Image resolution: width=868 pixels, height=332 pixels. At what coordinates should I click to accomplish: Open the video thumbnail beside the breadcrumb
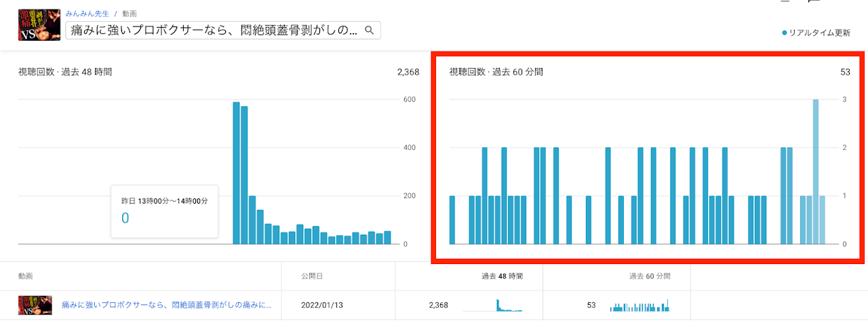pyautogui.click(x=39, y=24)
